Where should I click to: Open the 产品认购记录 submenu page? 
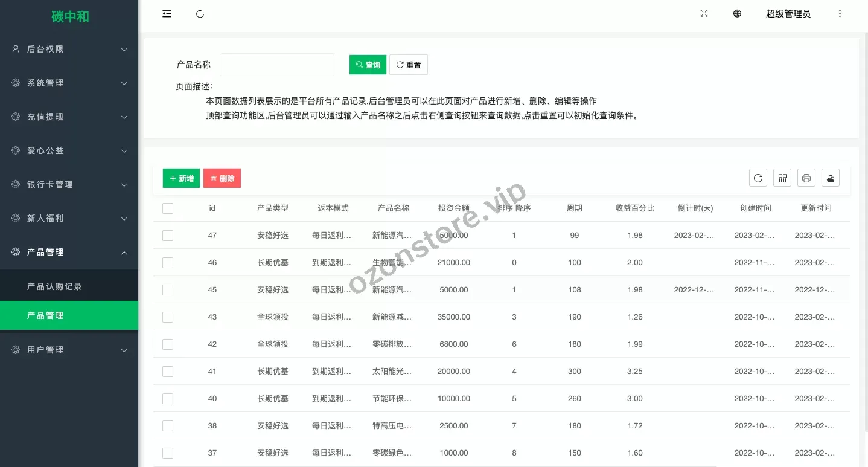[x=55, y=286]
